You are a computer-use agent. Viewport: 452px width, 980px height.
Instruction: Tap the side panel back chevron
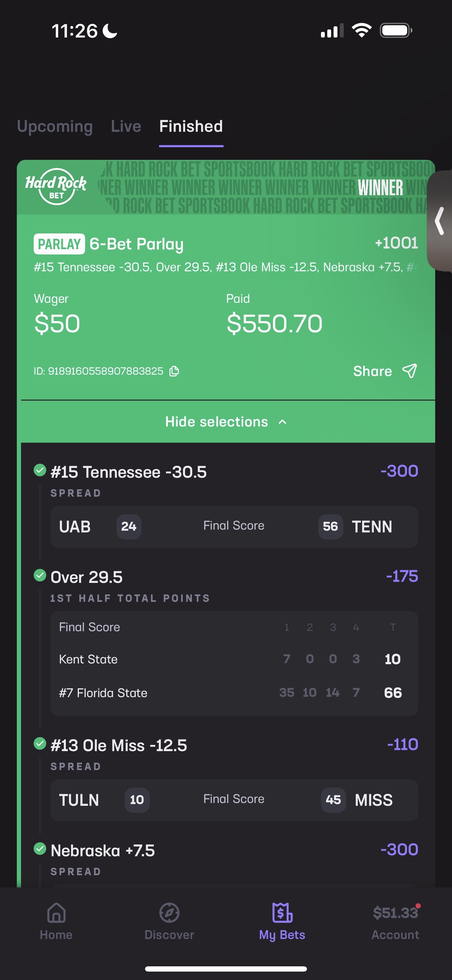pyautogui.click(x=440, y=221)
